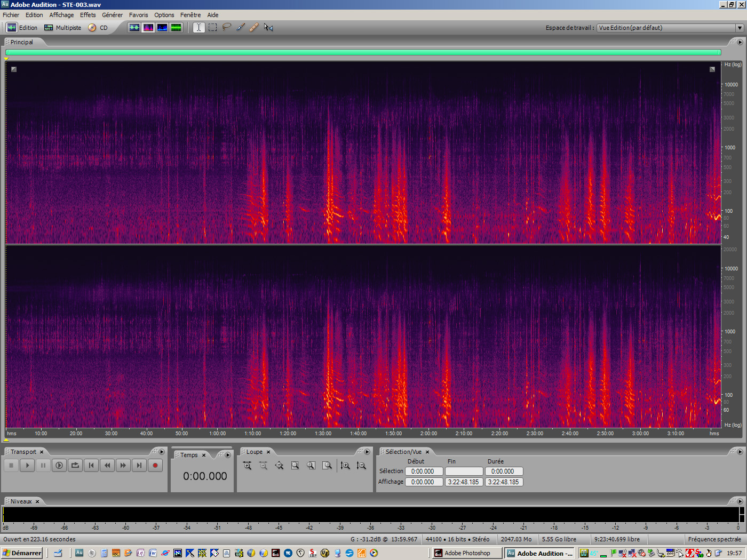This screenshot has height=560, width=747.
Task: Select the Lasso selection tool
Action: coord(226,27)
